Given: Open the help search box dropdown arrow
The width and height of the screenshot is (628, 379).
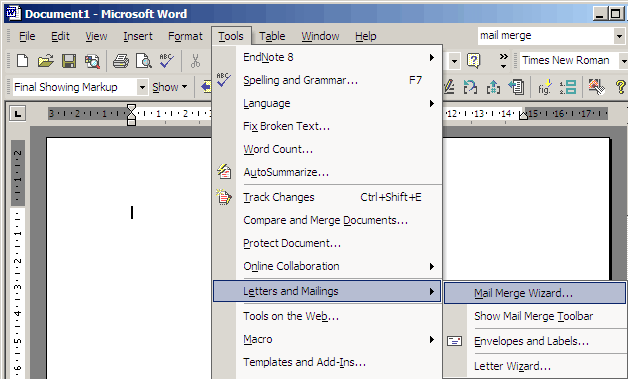Looking at the screenshot, I should click(x=619, y=36).
